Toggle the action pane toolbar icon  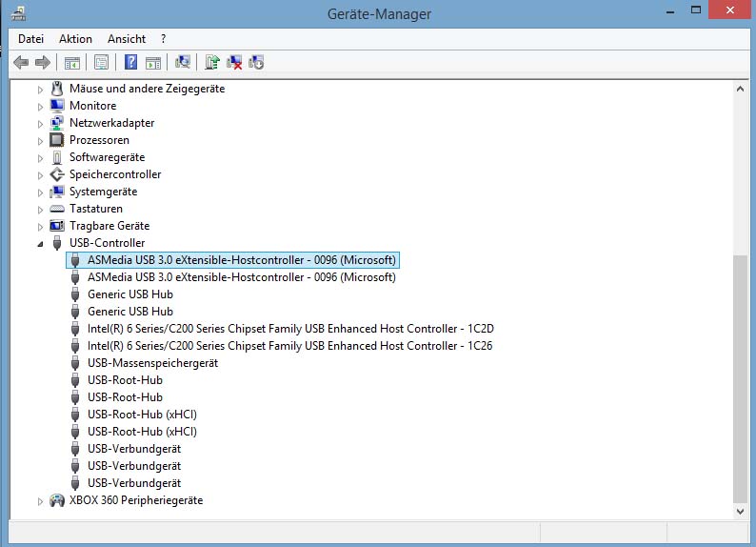click(x=153, y=62)
